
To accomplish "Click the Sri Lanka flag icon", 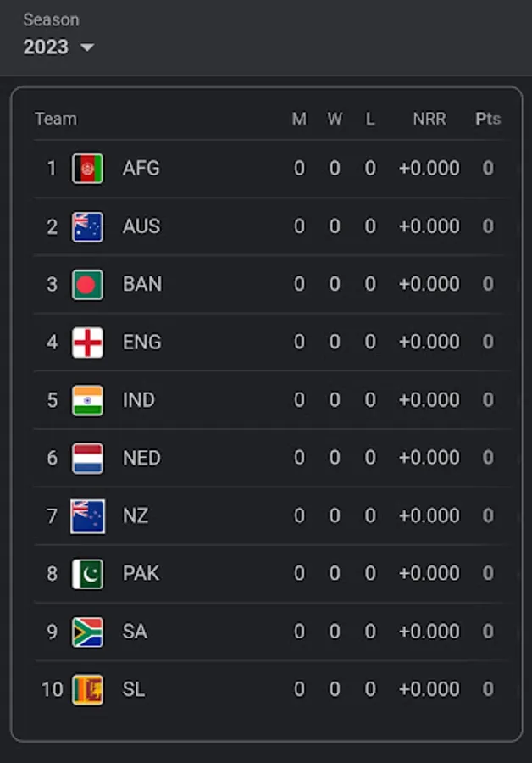I will (x=87, y=689).
